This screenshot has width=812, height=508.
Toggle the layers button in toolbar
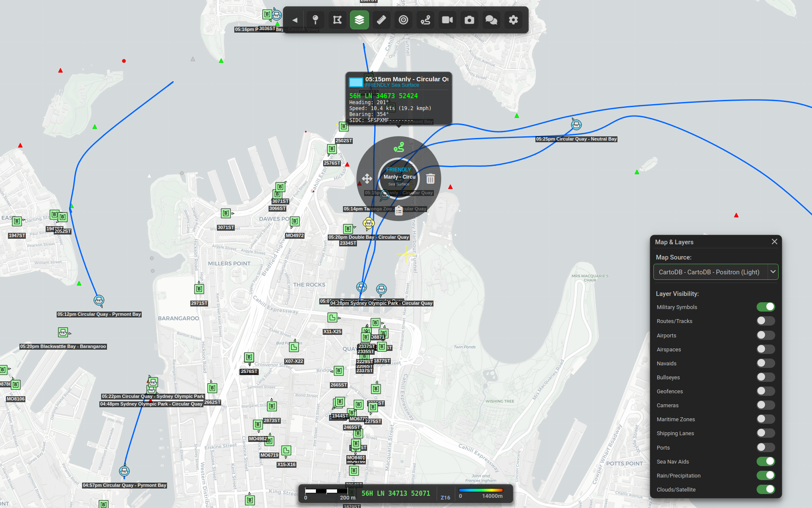(359, 20)
